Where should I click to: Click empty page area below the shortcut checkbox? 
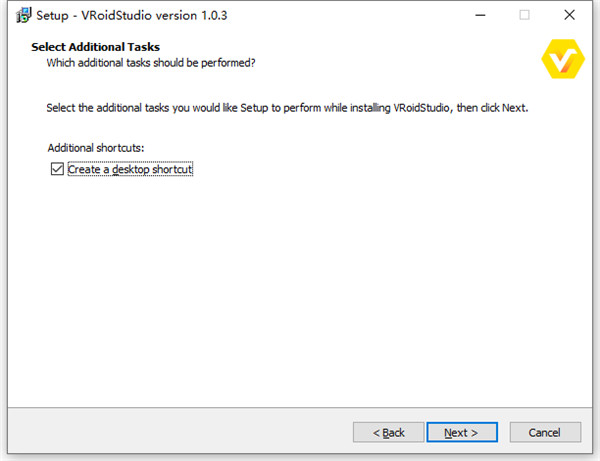tap(300, 290)
